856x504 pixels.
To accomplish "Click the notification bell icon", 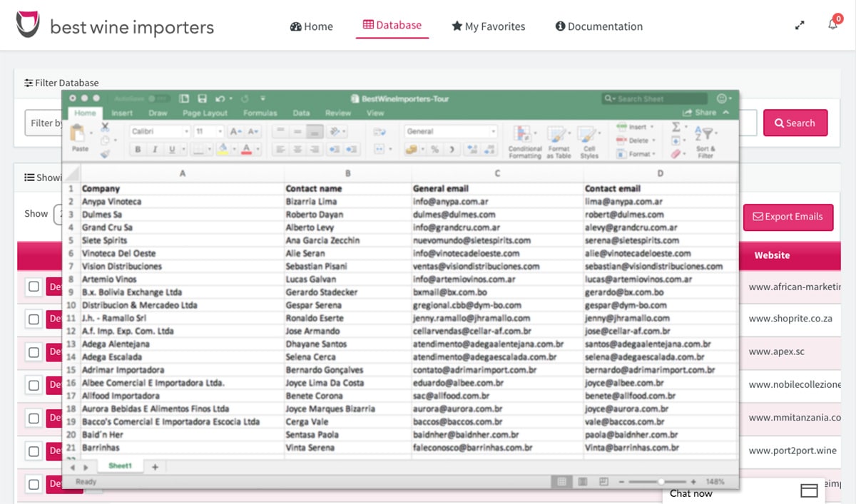I will [x=832, y=24].
